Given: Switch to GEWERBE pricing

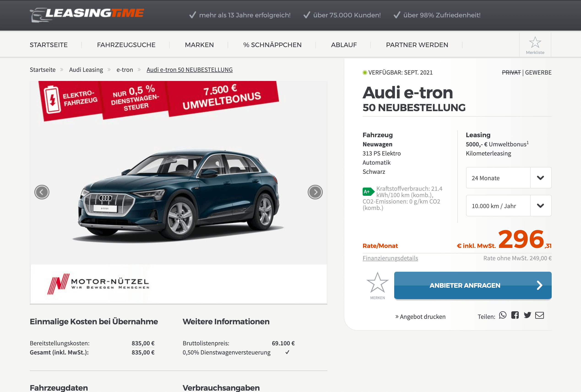Looking at the screenshot, I should pos(538,72).
